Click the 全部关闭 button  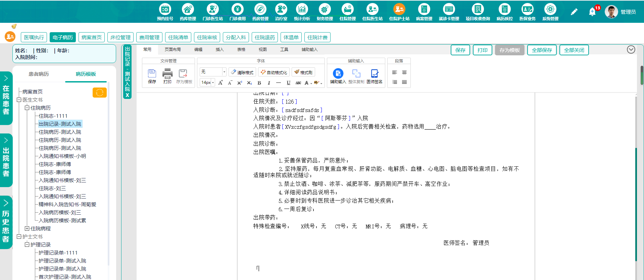(x=574, y=50)
